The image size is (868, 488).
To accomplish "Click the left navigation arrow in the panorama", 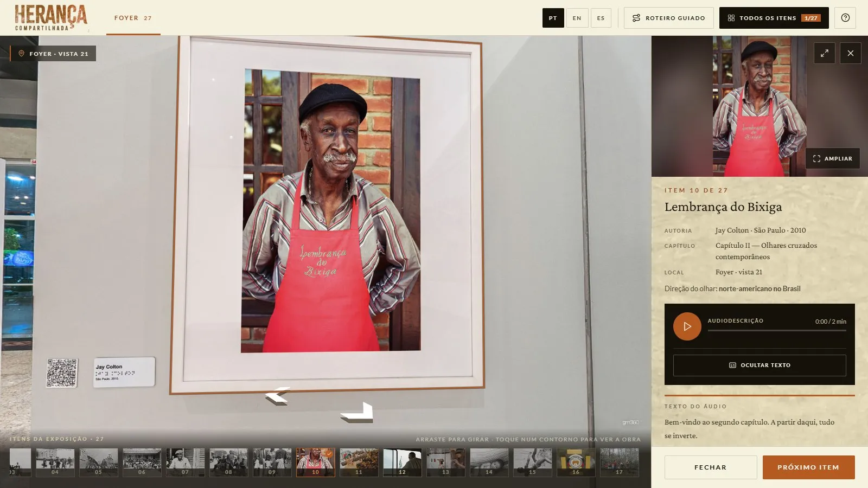I will [x=278, y=396].
